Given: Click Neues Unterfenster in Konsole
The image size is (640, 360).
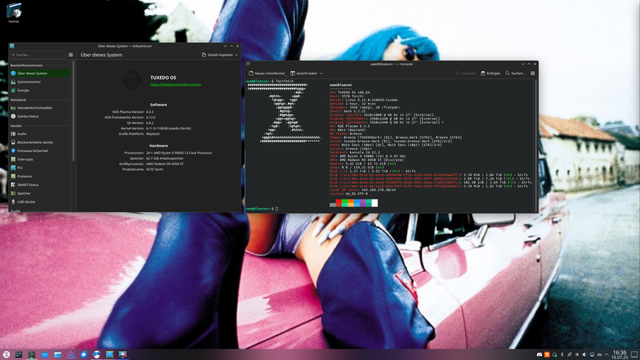Looking at the screenshot, I should pos(267,73).
